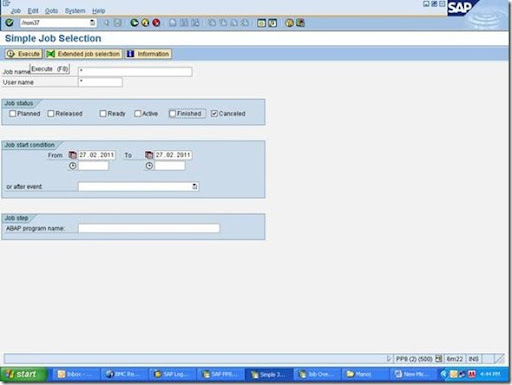Click the server name entry in status bar
Screen dimensions: 512x385
tap(454, 359)
